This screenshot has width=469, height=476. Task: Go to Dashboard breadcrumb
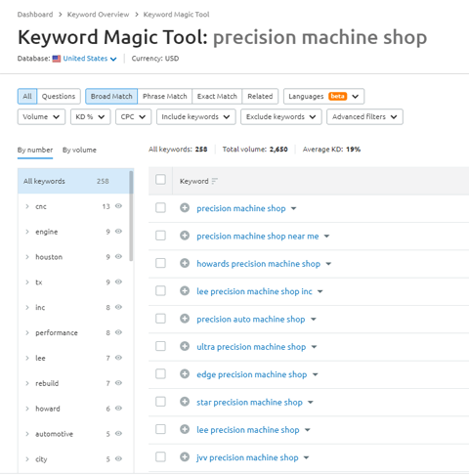[x=35, y=15]
